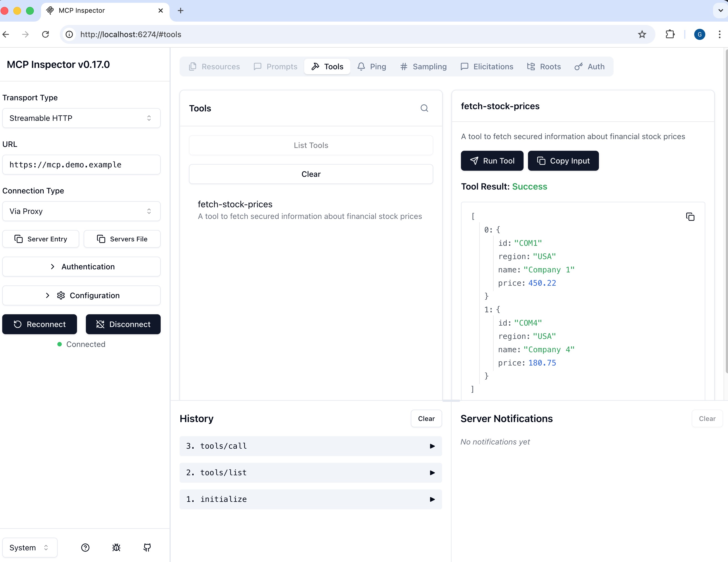
Task: Switch to the Ping tab
Action: coord(372,67)
